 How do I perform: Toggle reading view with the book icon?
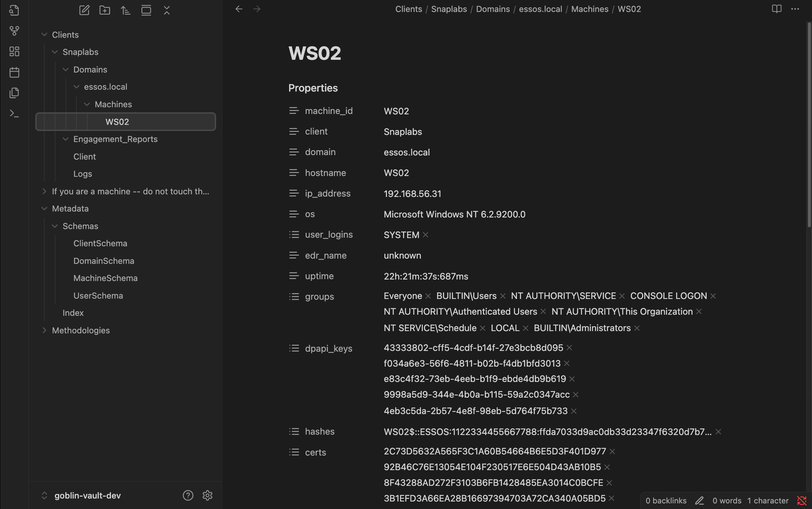pyautogui.click(x=777, y=9)
